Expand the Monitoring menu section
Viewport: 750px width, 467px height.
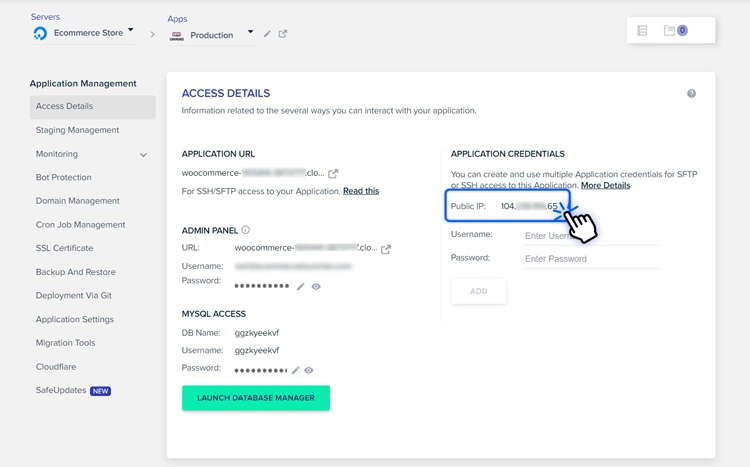(x=143, y=155)
